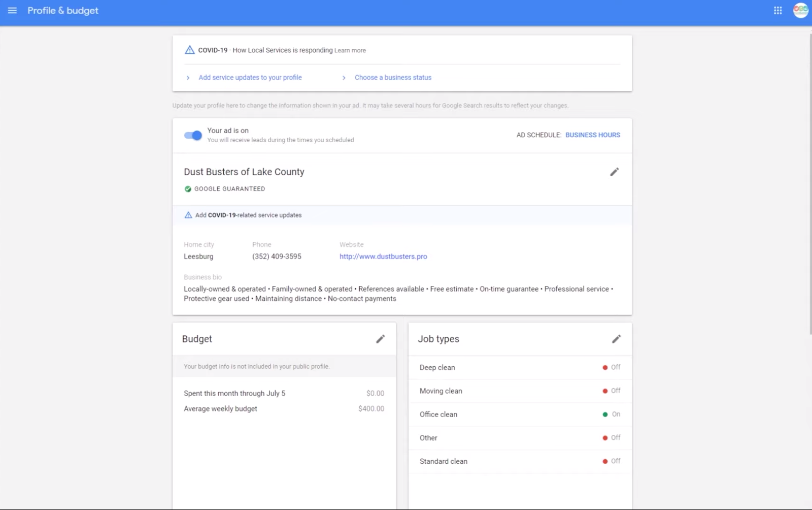The image size is (812, 510).
Task: Expand chevron beside Choose a business status
Action: coord(344,78)
